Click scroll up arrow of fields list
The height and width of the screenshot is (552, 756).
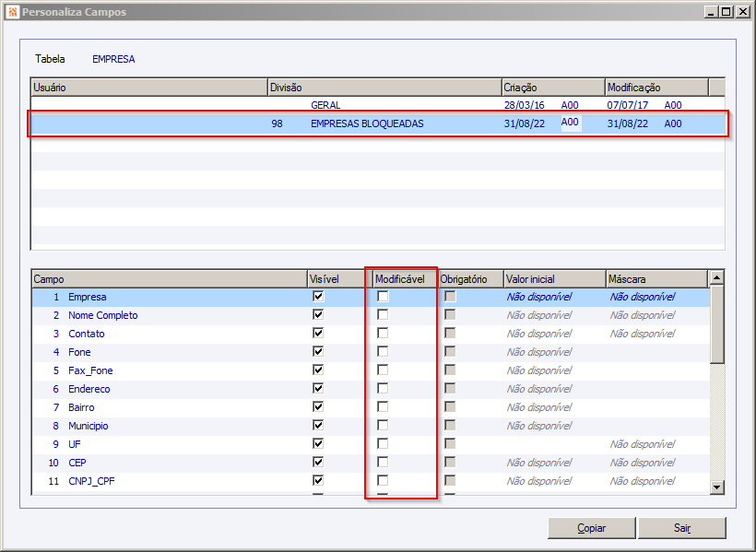coord(717,277)
